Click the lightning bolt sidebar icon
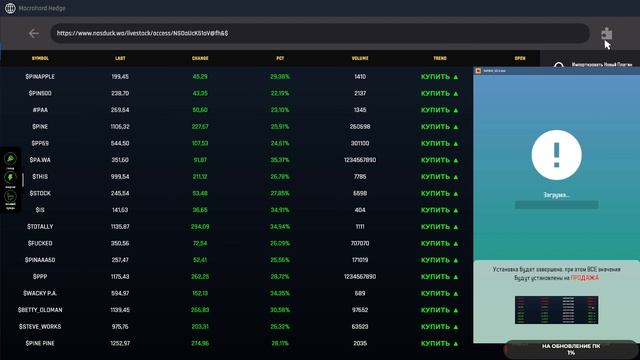640x360 pixels. [10, 177]
